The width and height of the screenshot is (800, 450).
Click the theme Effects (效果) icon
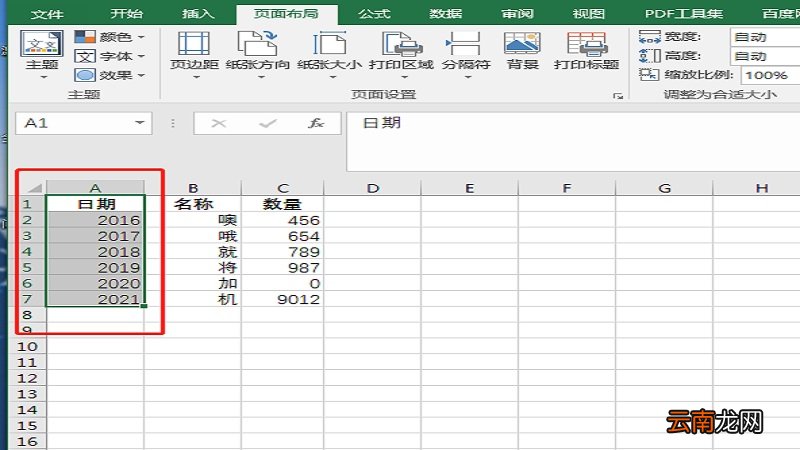click(x=85, y=76)
